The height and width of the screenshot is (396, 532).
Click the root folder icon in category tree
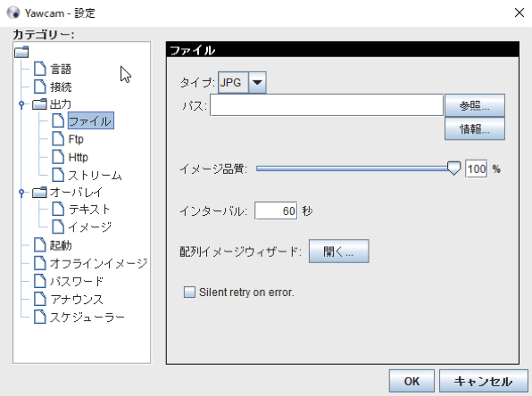[x=21, y=52]
